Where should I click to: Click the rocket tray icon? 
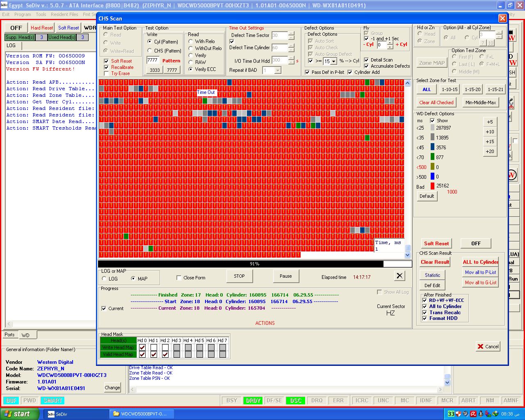481,414
